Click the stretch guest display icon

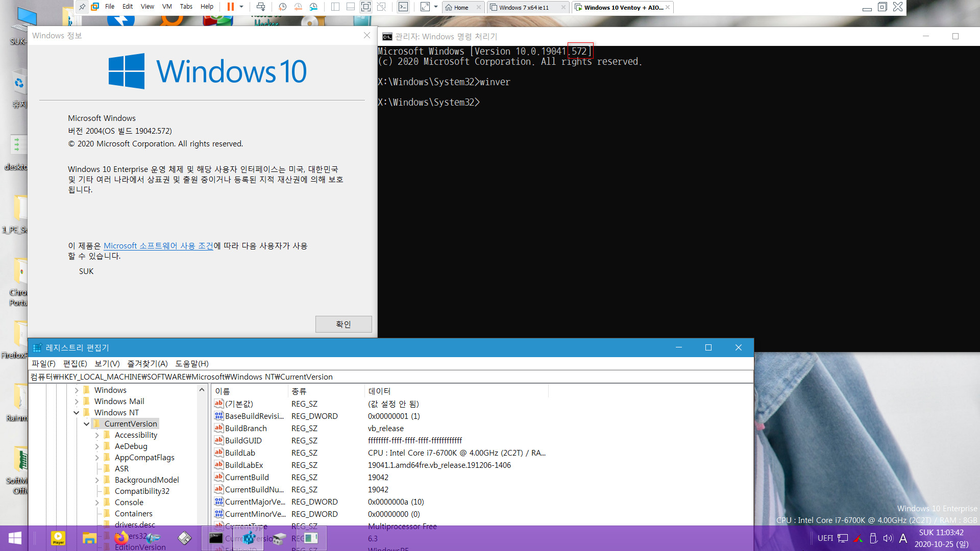click(425, 7)
